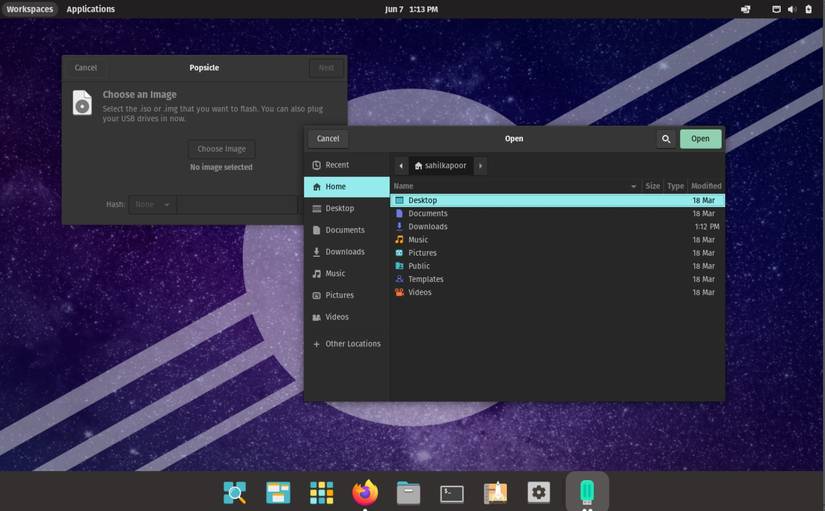The width and height of the screenshot is (825, 511).
Task: Select the Documents folder row in file list
Action: (557, 214)
